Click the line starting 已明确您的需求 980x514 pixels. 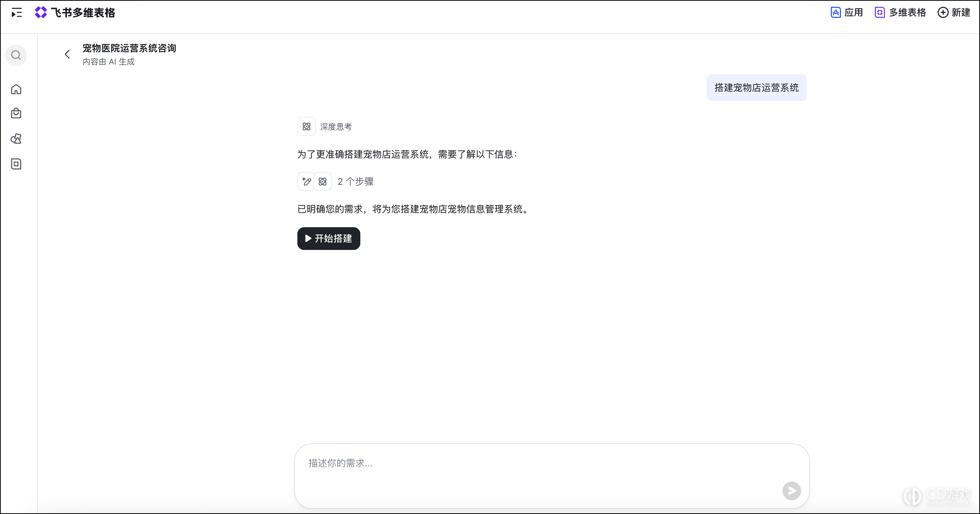point(413,209)
